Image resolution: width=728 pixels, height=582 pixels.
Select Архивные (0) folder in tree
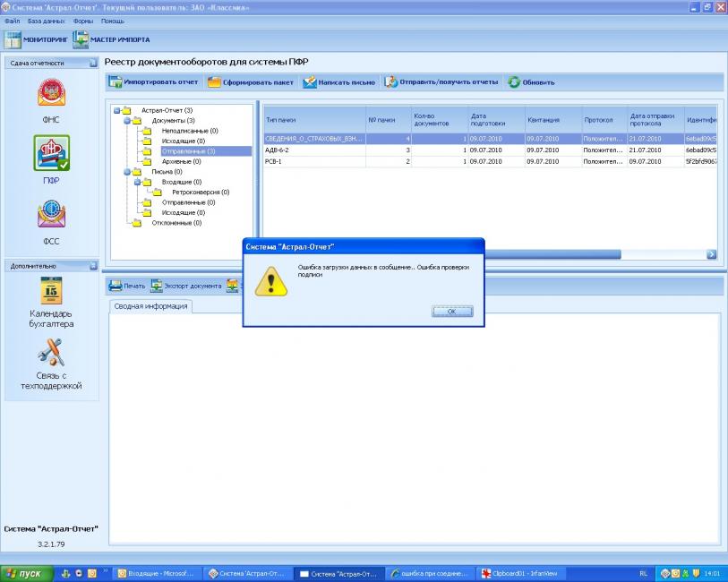click(x=182, y=162)
